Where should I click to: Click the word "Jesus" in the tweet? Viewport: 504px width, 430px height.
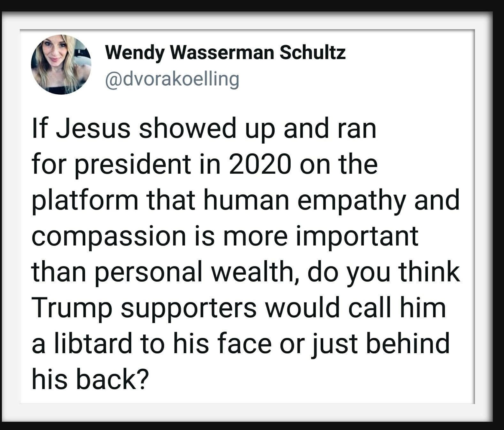(93, 129)
